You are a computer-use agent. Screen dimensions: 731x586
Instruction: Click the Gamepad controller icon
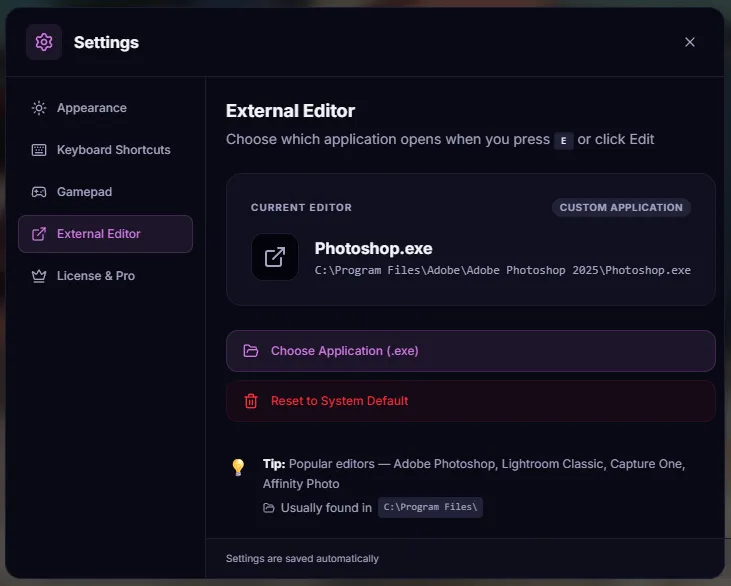[39, 192]
